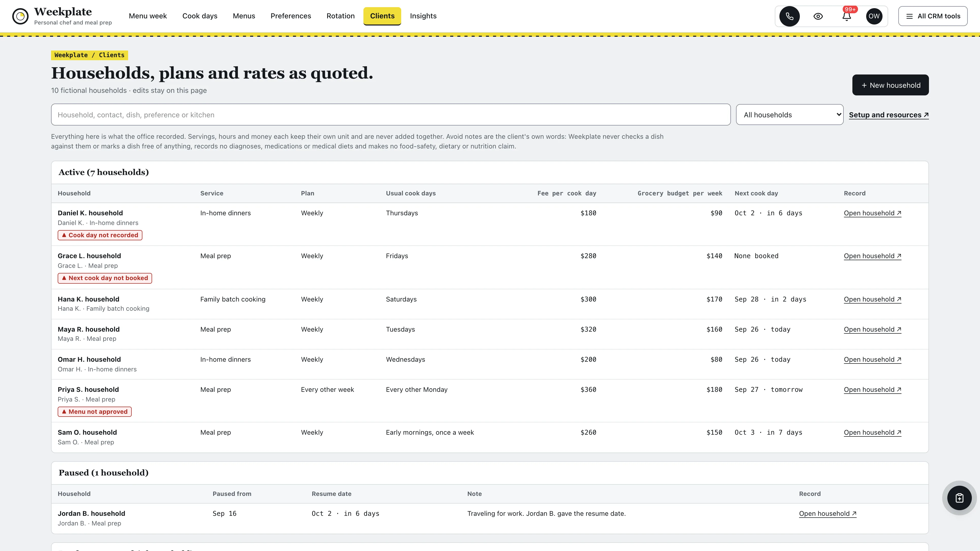Viewport: 980px width, 551px height.
Task: Expand the All households filter dropdown
Action: (x=789, y=115)
